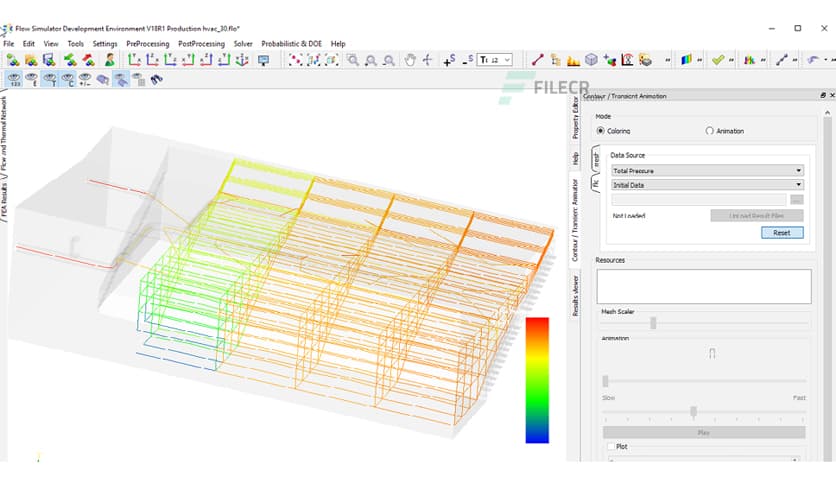The width and height of the screenshot is (836, 484).
Task: Toggle the highlighted blue pipe display icon
Action: pos(121,79)
